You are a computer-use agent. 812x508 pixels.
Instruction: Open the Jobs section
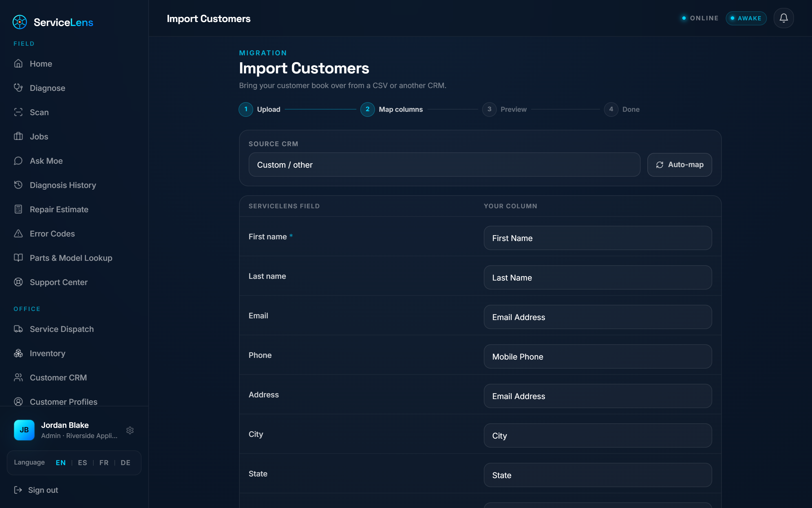[74, 136]
